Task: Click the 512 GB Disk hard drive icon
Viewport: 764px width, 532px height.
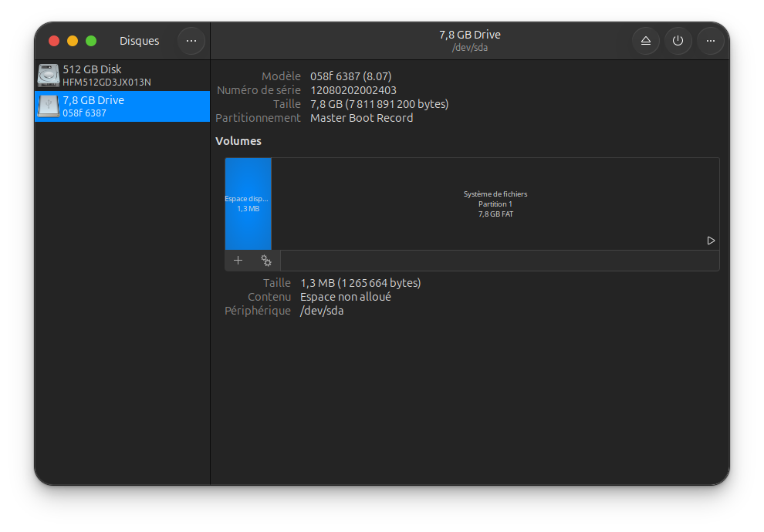Action: [49, 76]
